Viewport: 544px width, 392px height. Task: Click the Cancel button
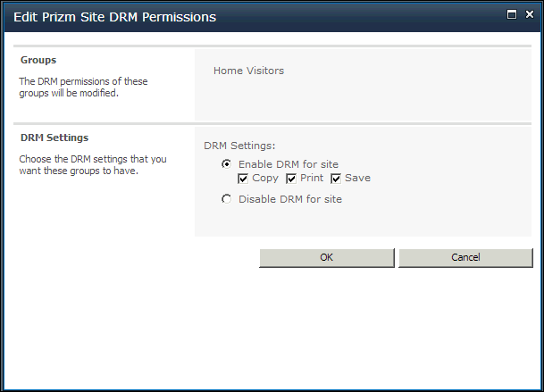(x=465, y=258)
